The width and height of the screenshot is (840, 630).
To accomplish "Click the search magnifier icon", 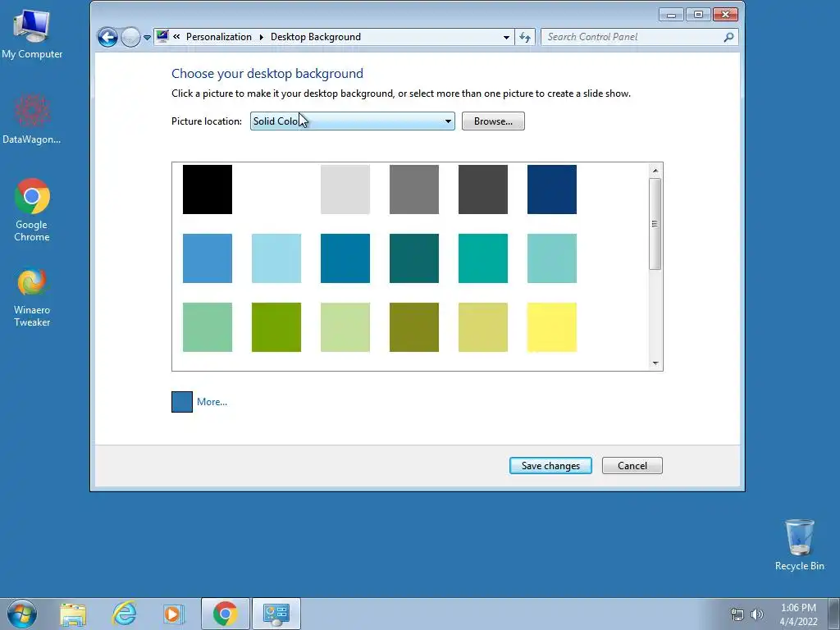I will tap(728, 37).
